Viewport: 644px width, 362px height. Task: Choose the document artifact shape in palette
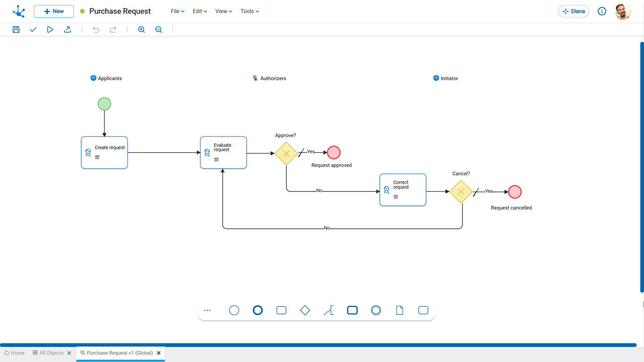(x=399, y=310)
